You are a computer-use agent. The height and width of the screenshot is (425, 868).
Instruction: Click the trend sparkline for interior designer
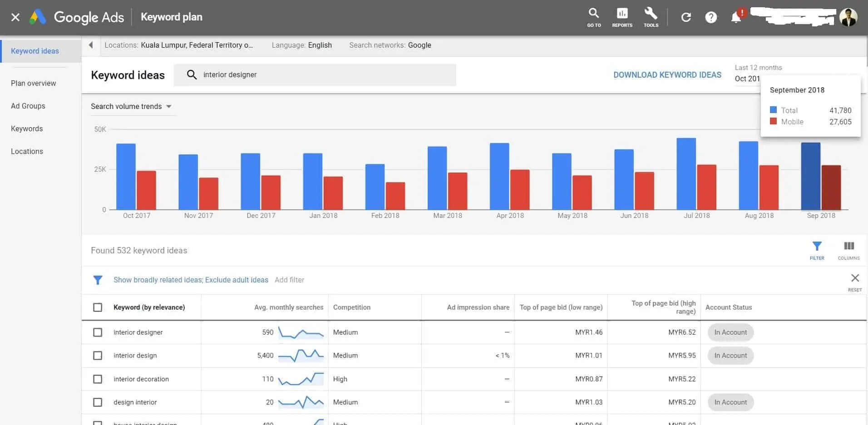[x=301, y=333]
